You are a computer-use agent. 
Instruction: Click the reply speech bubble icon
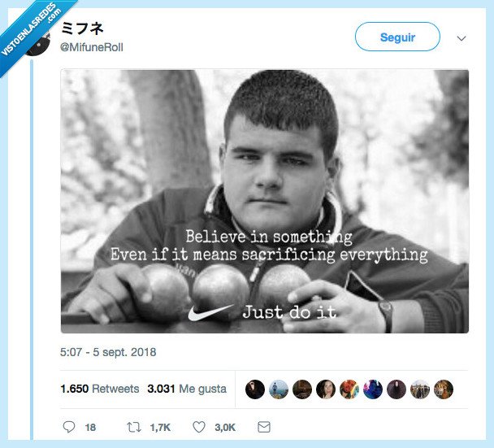(69, 427)
